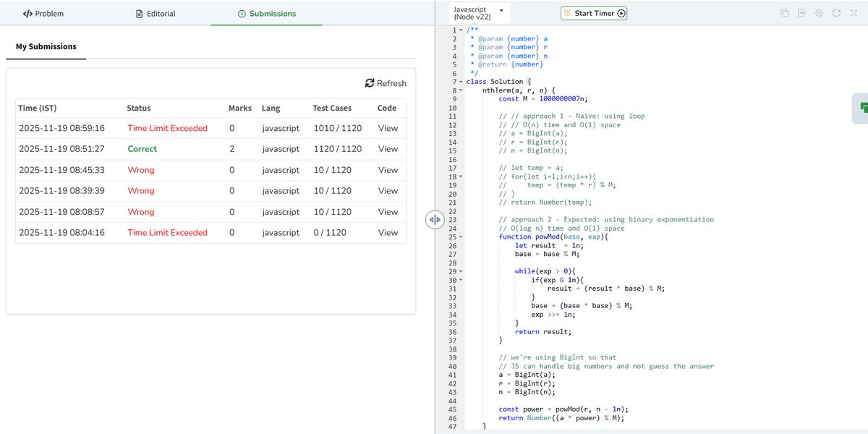Click the marks value 2
Screen dimensions: 868x434
(x=231, y=149)
